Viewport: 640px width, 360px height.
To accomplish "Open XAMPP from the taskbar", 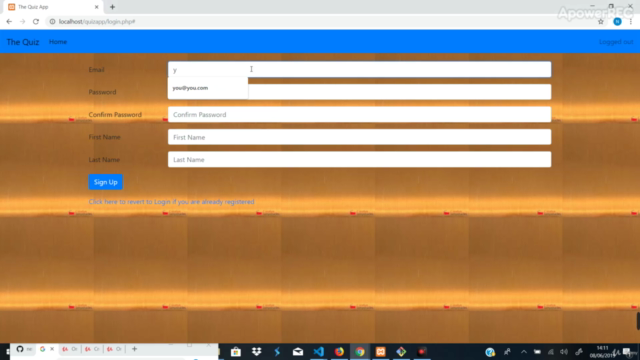I will click(380, 351).
